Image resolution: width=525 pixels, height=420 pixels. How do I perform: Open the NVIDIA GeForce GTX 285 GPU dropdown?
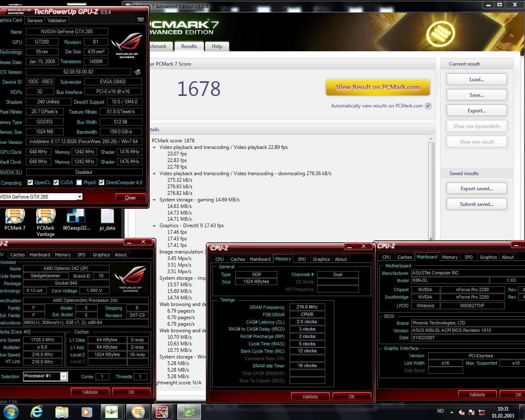point(80,197)
